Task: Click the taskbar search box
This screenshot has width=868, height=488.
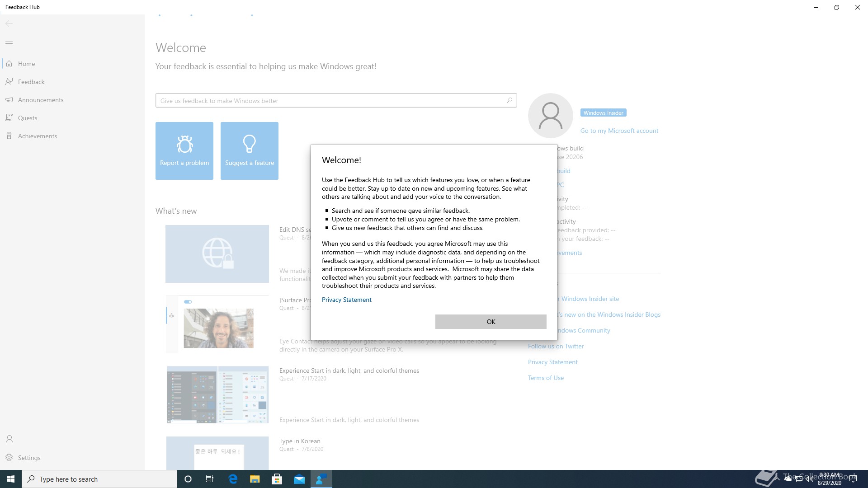Action: click(99, 479)
